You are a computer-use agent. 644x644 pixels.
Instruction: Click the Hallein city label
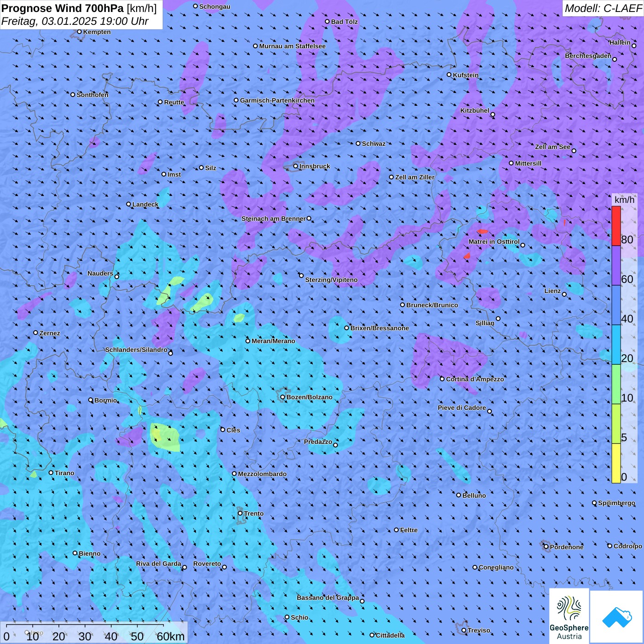[620, 42]
